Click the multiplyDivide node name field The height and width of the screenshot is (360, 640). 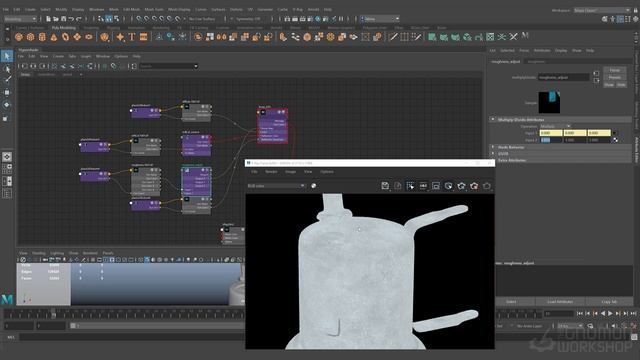click(x=564, y=77)
